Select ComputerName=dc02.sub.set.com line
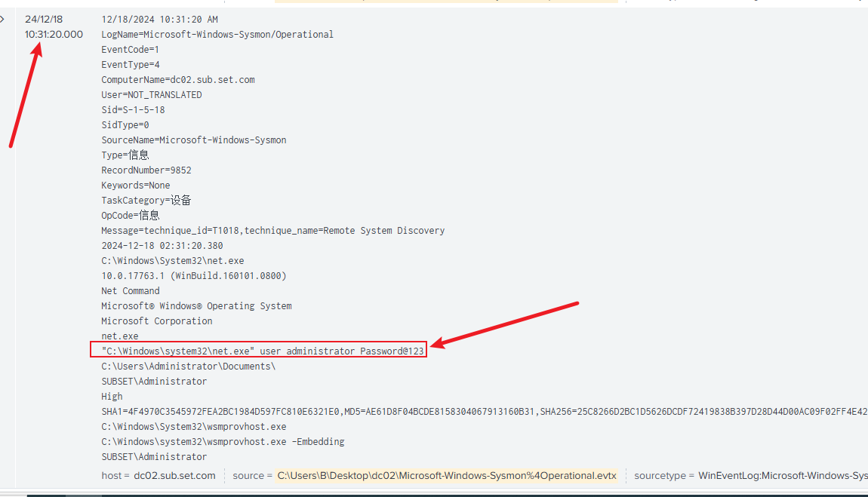 click(x=177, y=80)
